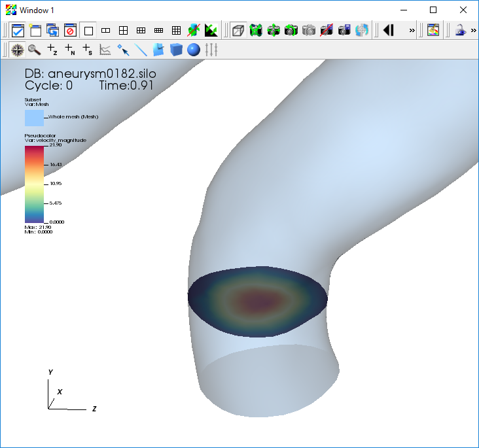Select node pick mode +N icon
479x448 pixels.
tap(69, 50)
